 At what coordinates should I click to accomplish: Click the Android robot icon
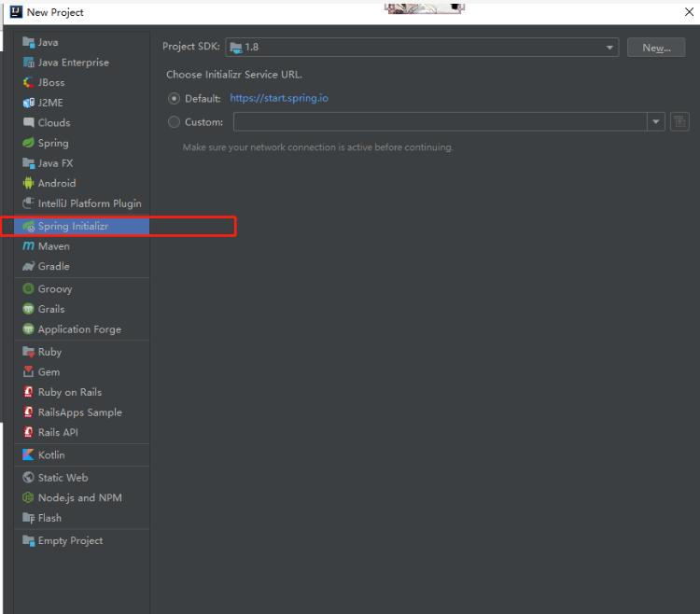29,183
